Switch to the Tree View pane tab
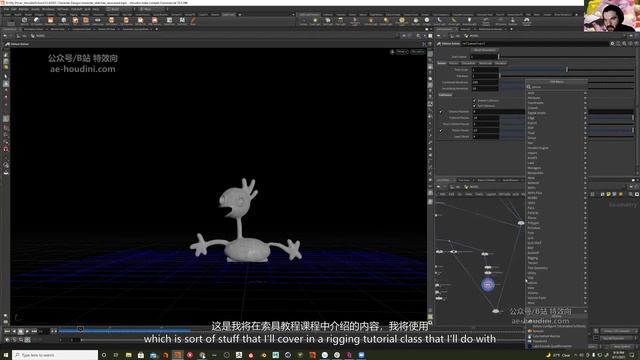The width and height of the screenshot is (640, 360). pyautogui.click(x=463, y=180)
